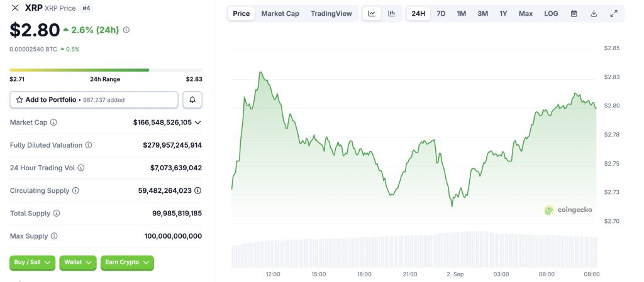Switch to the candlestick chart icon
The height and width of the screenshot is (282, 644).
(392, 13)
